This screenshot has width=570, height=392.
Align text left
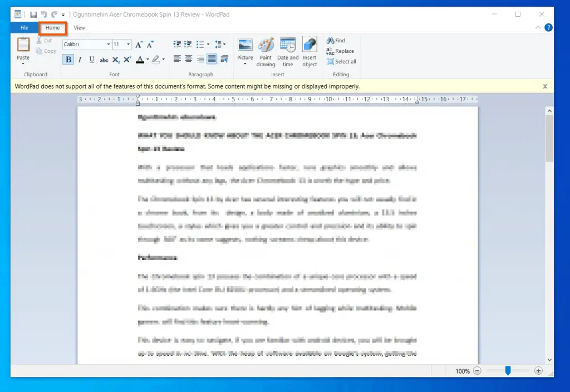[x=177, y=59]
